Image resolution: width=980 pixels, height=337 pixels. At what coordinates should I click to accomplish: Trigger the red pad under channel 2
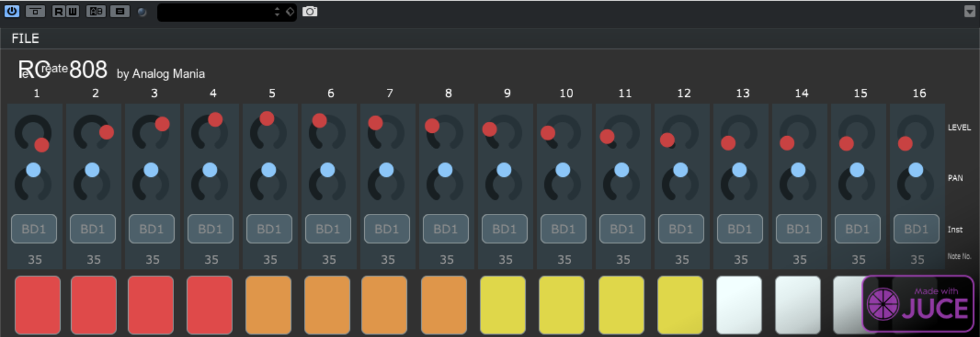pos(94,305)
